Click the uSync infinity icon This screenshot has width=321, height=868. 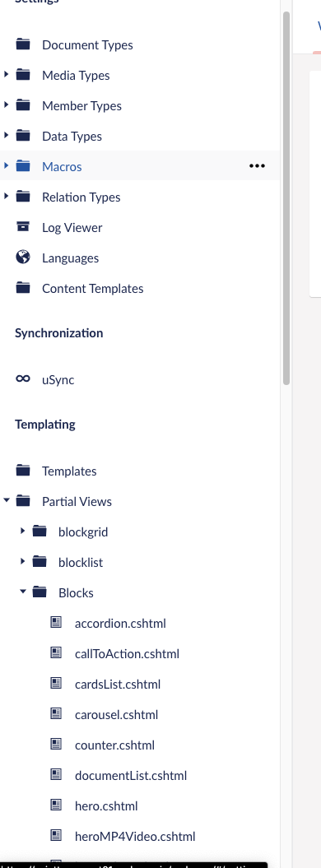click(x=23, y=378)
